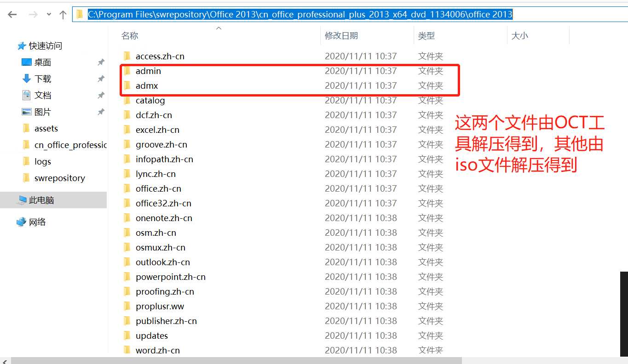The width and height of the screenshot is (628, 364).
Task: Select the admx folder icon
Action: point(127,85)
